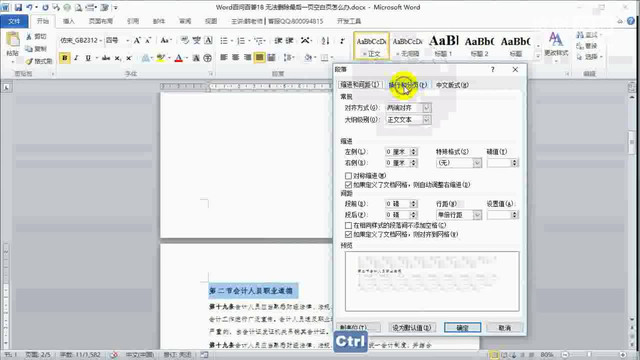
Task: Click the Set As Default button
Action: [412, 328]
